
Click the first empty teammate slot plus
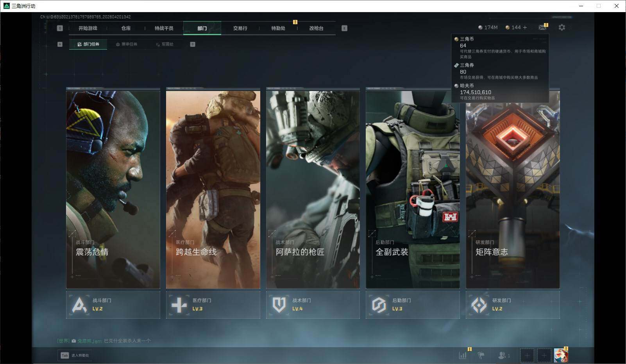[x=527, y=355]
